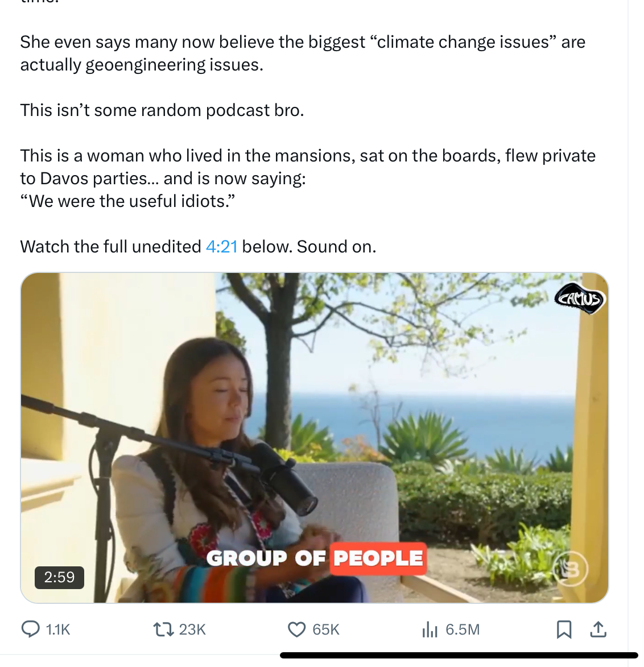Screen dimensions: 644x667
Task: Play the video of woman at microphone
Action: point(315,437)
